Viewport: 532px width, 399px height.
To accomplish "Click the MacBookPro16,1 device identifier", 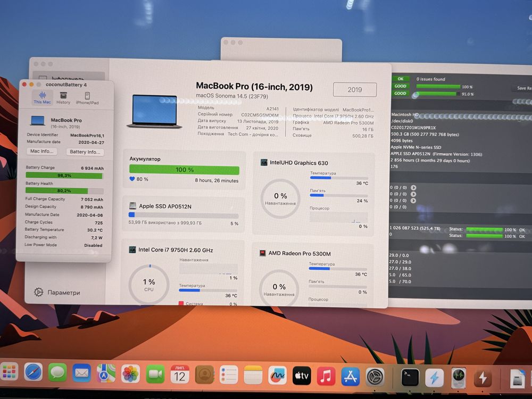I will point(87,135).
